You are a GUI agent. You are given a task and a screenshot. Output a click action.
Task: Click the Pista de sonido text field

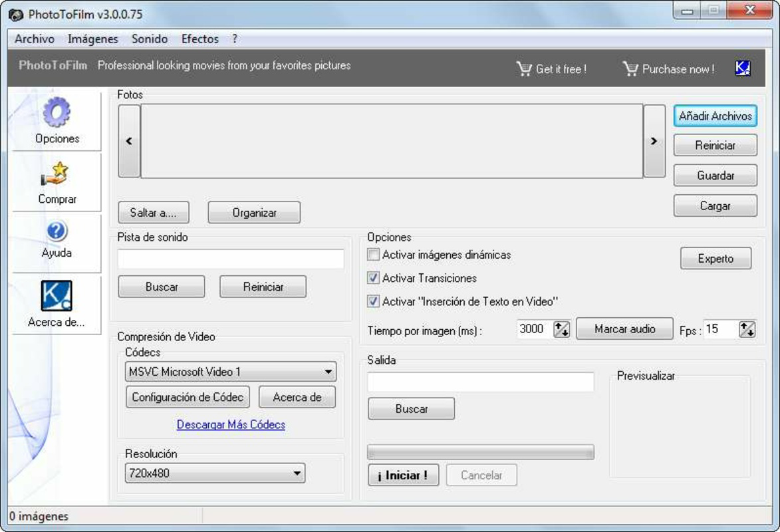(x=231, y=259)
